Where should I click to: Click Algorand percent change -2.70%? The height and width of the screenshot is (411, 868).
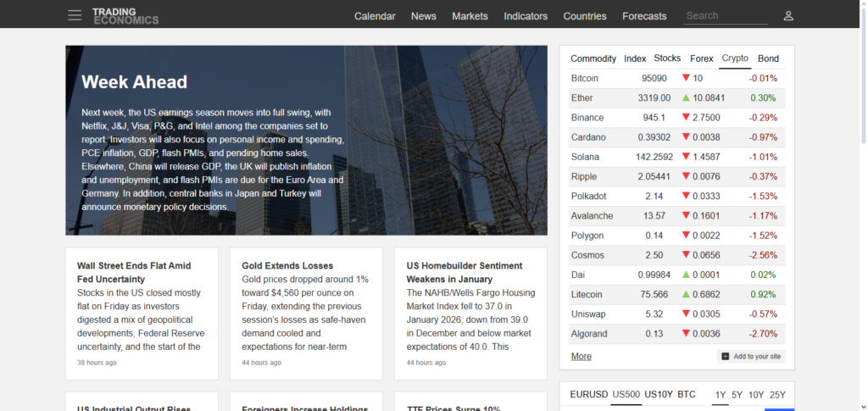(x=764, y=334)
